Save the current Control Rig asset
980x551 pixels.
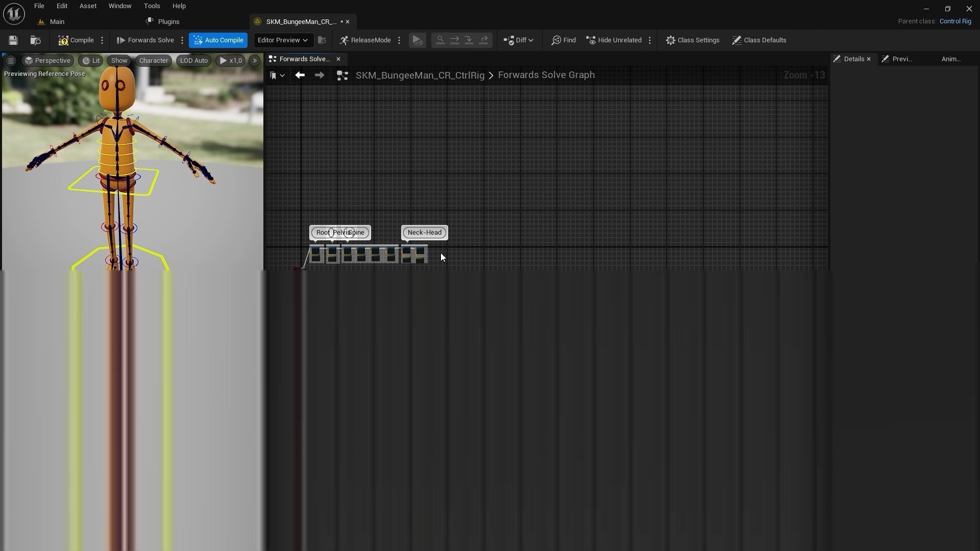click(x=13, y=40)
